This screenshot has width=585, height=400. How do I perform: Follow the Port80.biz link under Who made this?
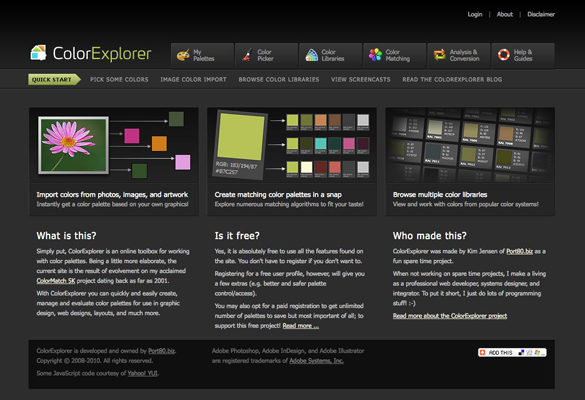click(x=519, y=251)
